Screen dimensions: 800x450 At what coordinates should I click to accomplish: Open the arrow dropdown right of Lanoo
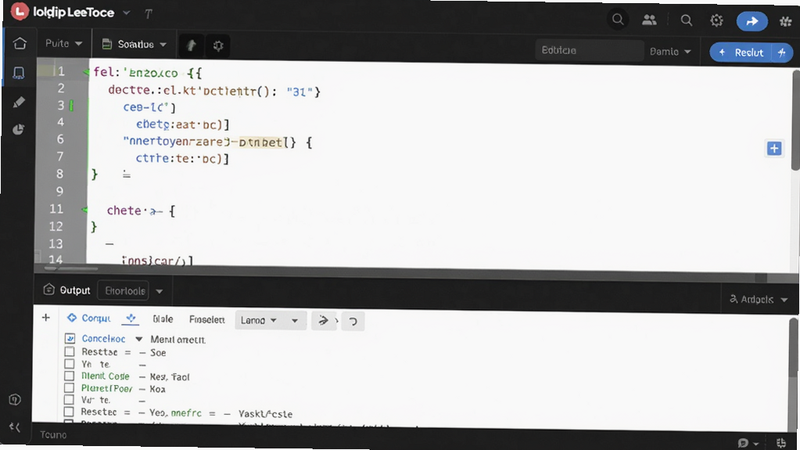click(x=294, y=321)
